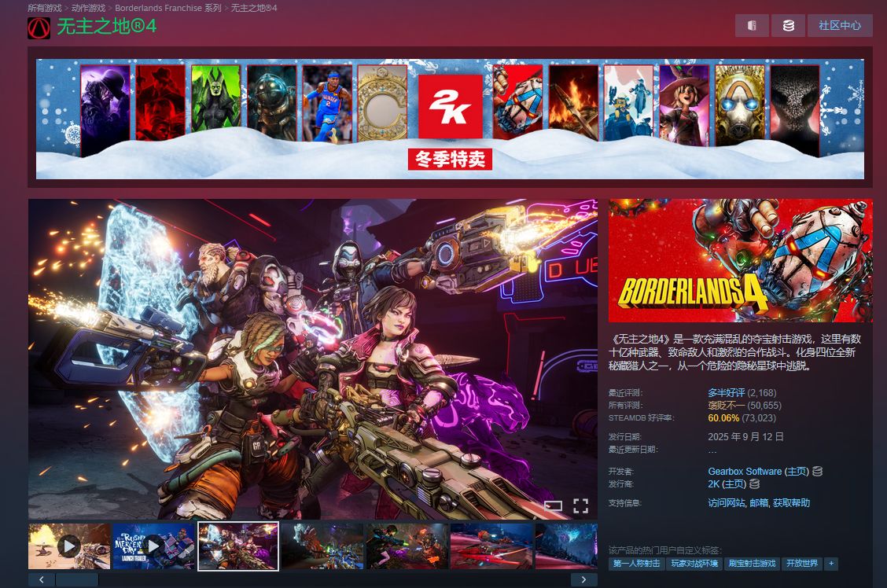Open the Borderlands 4 header capsule image

(741, 261)
